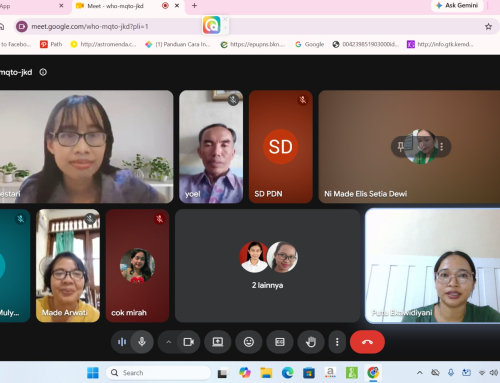Open volume control from tray speaker icon
The width and height of the screenshot is (500, 383).
[494, 373]
